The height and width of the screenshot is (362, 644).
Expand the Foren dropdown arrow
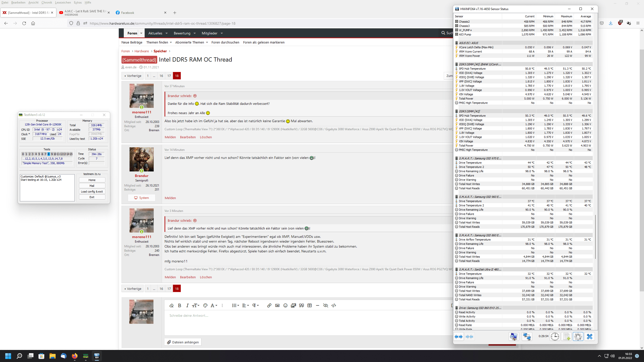[x=141, y=33]
